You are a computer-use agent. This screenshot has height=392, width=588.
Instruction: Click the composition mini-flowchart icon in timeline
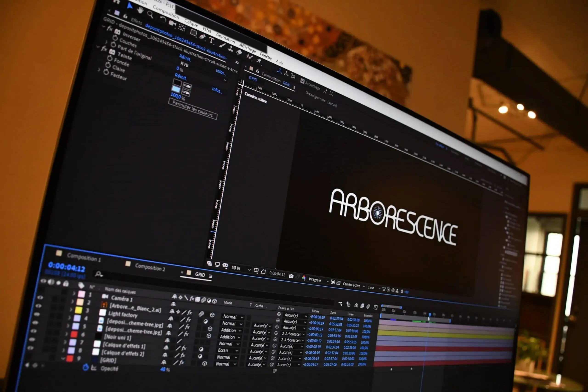point(340,304)
